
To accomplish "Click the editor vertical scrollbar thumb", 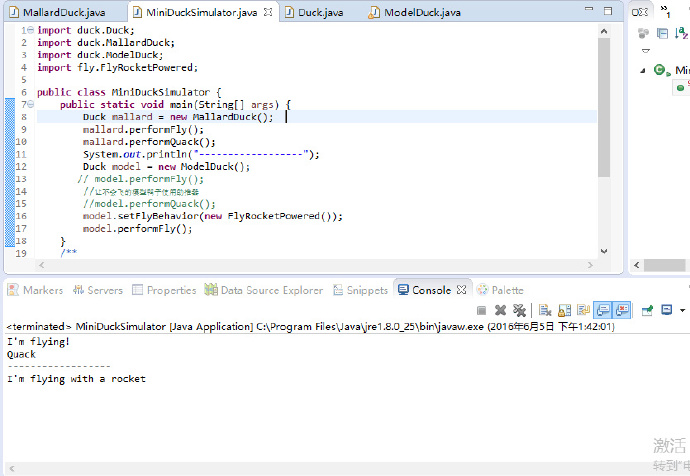I will click(604, 107).
